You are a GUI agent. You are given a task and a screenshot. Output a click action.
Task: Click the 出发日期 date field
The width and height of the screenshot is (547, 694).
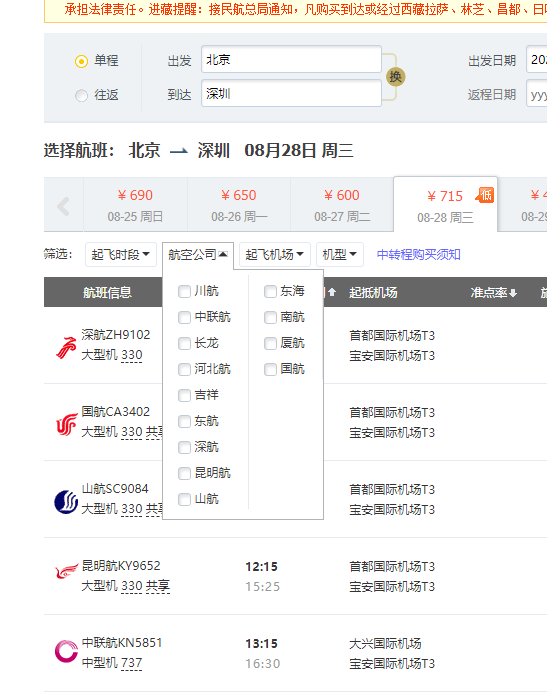tap(536, 59)
